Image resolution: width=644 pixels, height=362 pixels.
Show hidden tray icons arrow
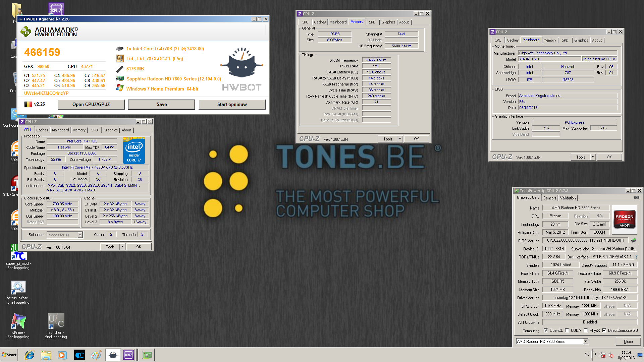coord(595,355)
